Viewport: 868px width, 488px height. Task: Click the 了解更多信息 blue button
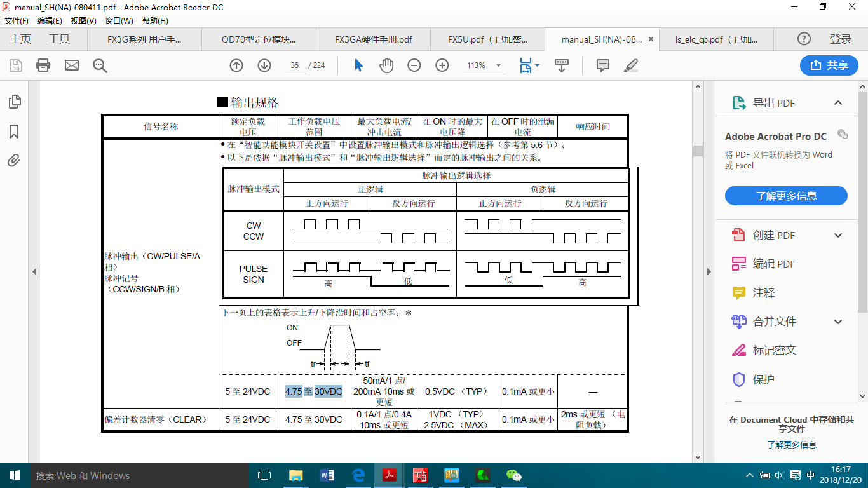pyautogui.click(x=786, y=196)
